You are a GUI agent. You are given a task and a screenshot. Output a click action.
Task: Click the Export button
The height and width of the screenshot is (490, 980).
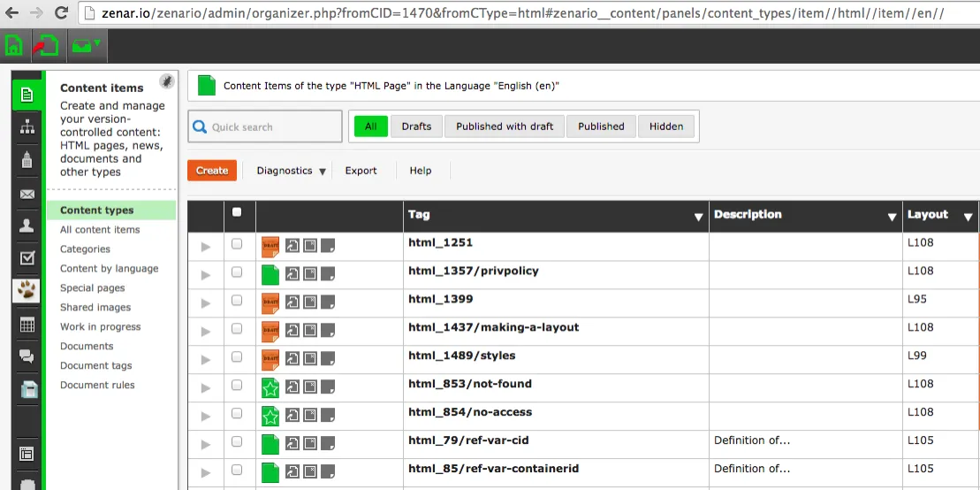361,171
